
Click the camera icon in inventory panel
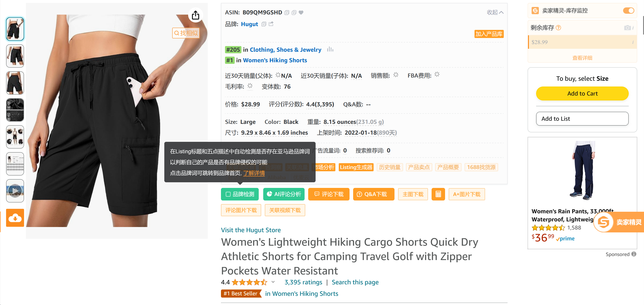[627, 28]
